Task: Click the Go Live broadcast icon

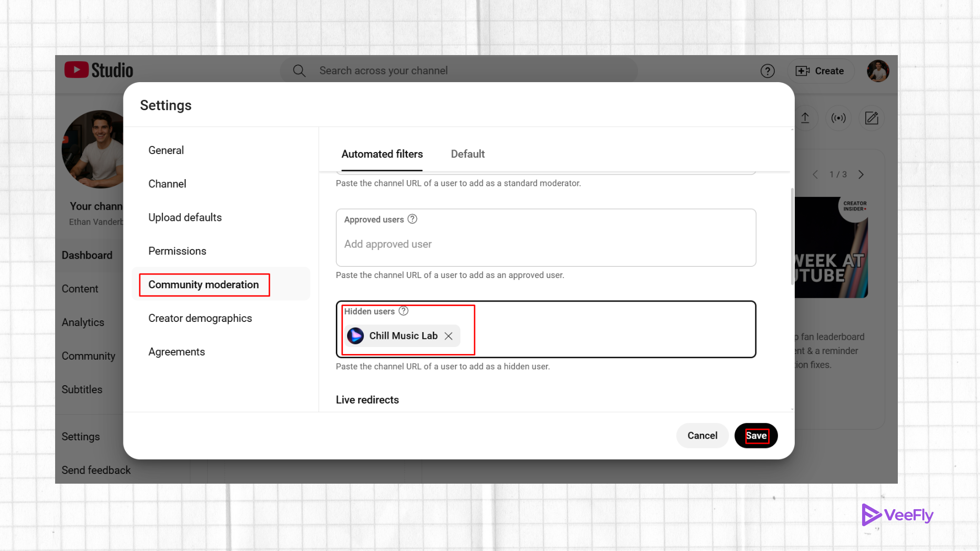Action: 838,118
